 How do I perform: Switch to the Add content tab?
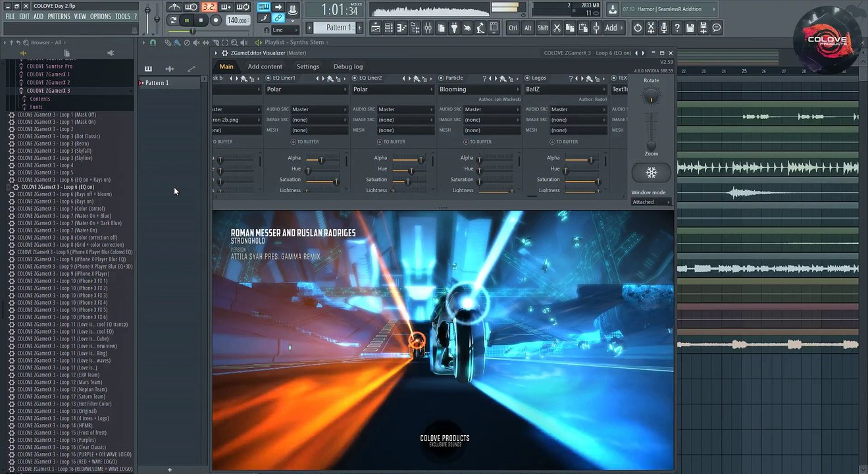coord(265,66)
